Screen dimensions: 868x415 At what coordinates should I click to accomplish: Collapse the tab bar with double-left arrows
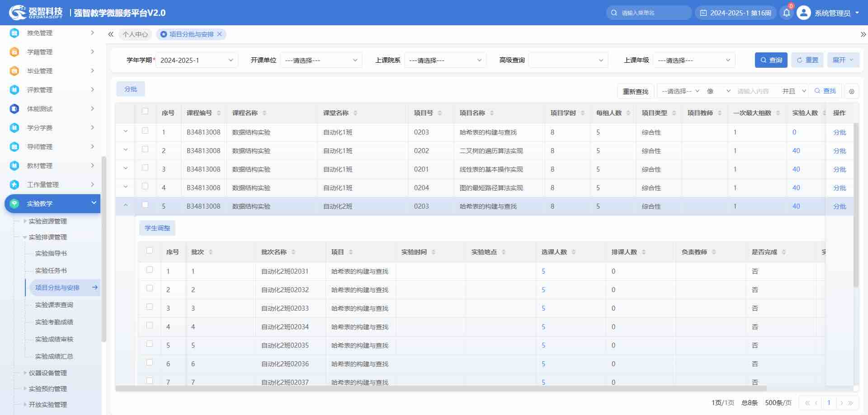click(x=111, y=34)
